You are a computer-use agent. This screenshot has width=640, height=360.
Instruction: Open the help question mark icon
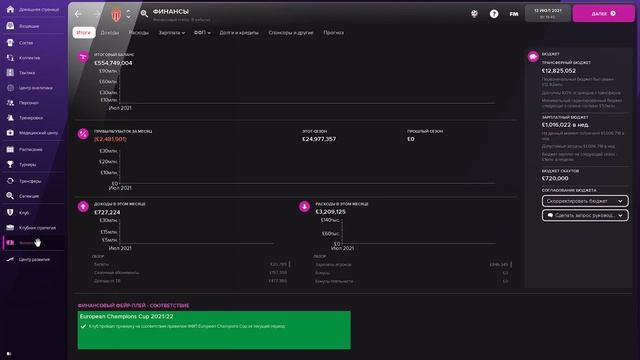[x=494, y=14]
